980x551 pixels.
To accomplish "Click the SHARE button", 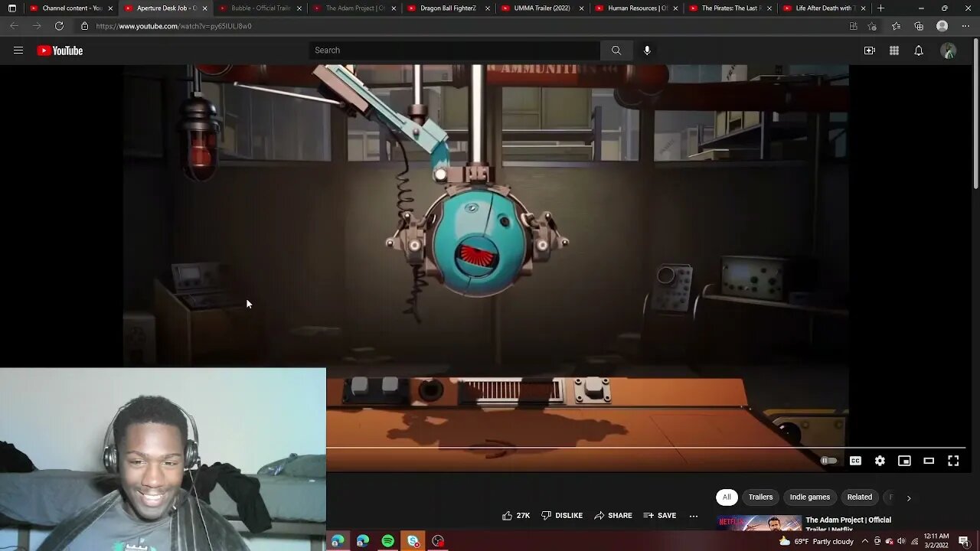I will 613,516.
